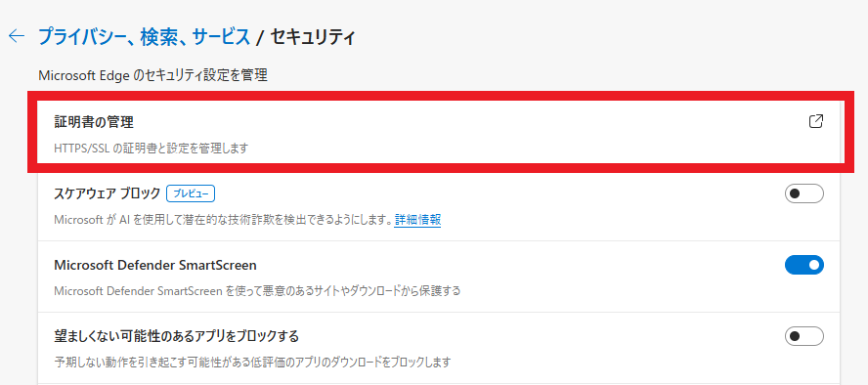The width and height of the screenshot is (868, 385).
Task: Toggle 望ましくない可能性のあるアプリをブロックする switch
Action: click(804, 336)
